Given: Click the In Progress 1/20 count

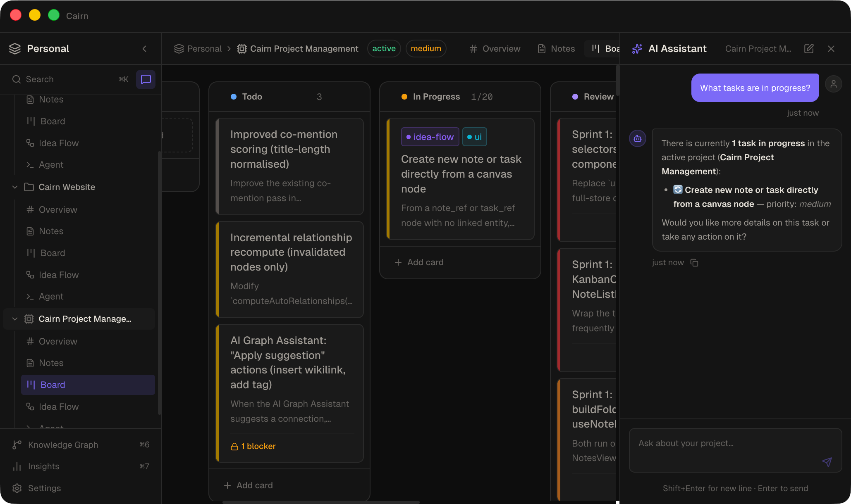Looking at the screenshot, I should 482,97.
